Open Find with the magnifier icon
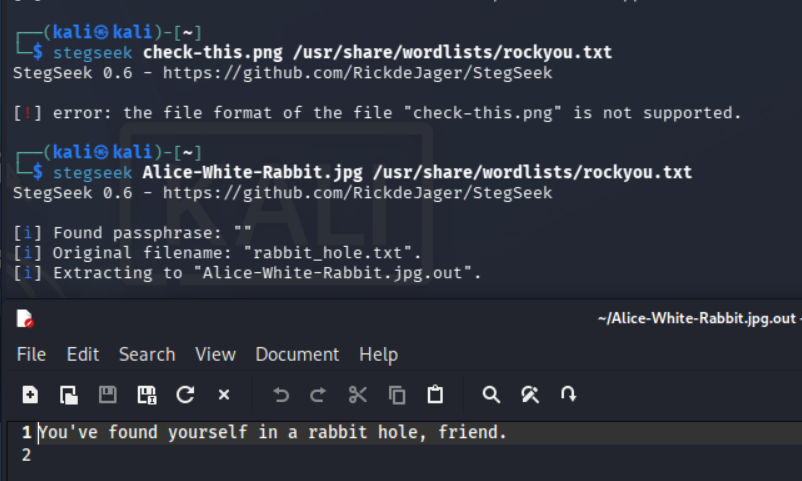802x481 pixels. click(x=491, y=395)
